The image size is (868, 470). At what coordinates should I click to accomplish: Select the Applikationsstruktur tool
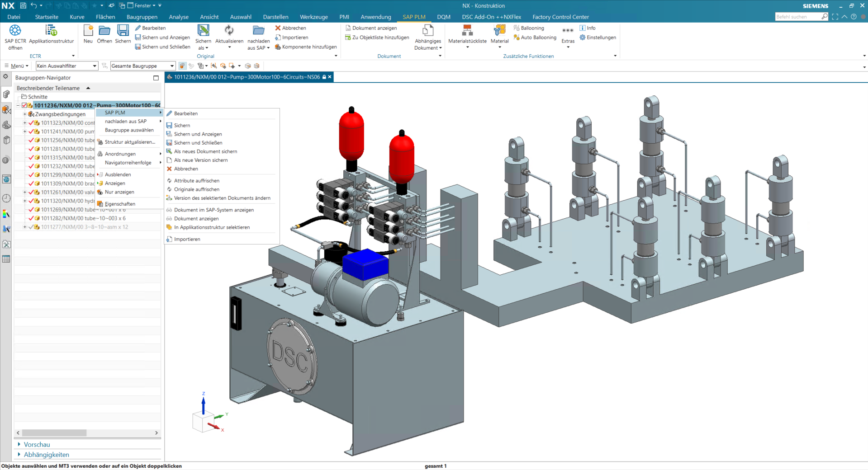pyautogui.click(x=51, y=36)
